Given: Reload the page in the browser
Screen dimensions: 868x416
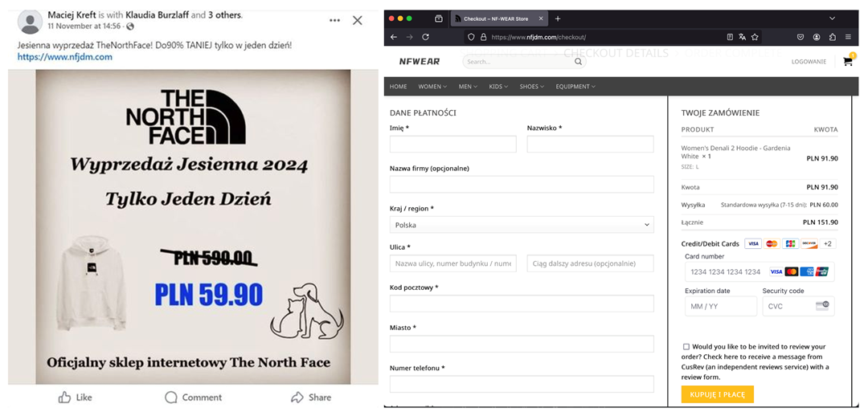Looking at the screenshot, I should coord(425,37).
